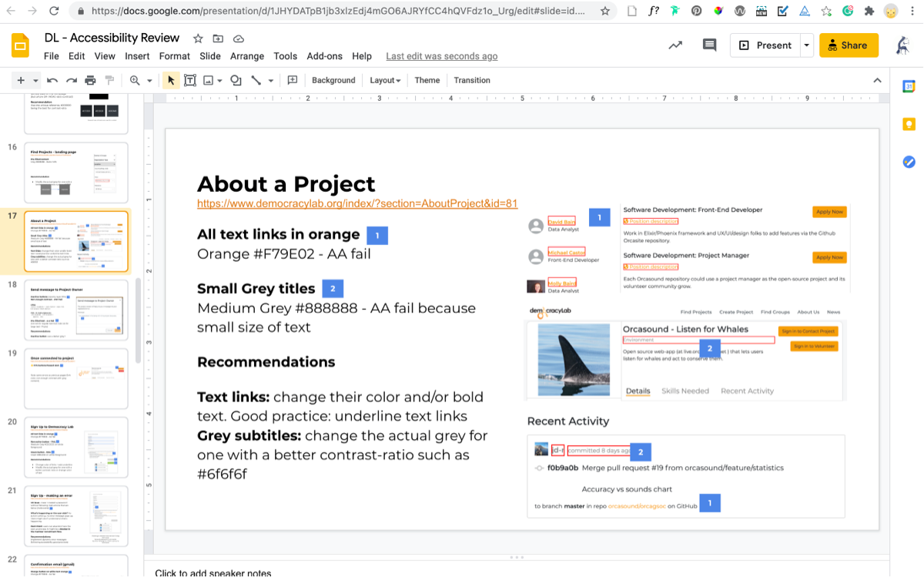The width and height of the screenshot is (924, 577).
Task: Open Google Keep side panel icon
Action: [909, 124]
